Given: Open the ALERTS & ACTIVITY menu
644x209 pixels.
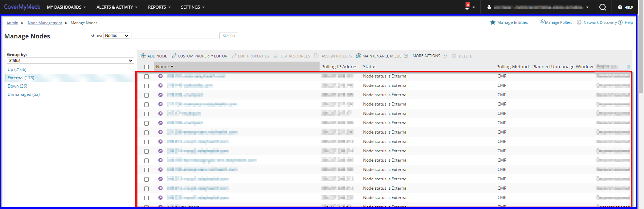Looking at the screenshot, I should pos(117,7).
